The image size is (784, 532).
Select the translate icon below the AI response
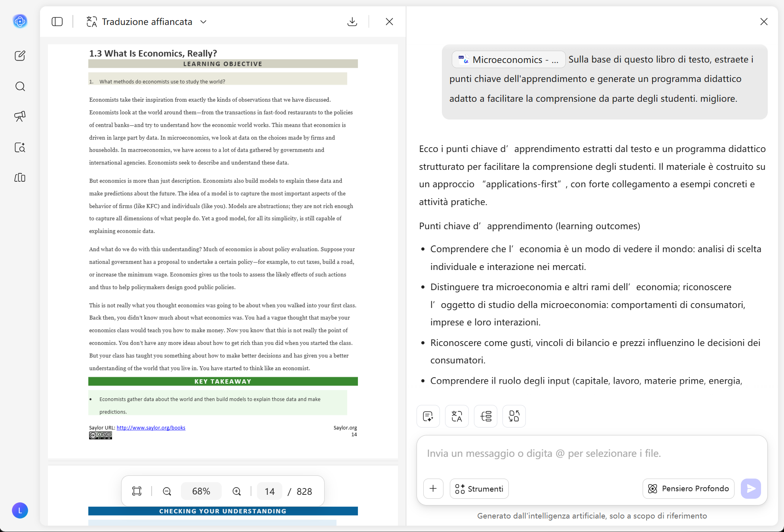457,416
